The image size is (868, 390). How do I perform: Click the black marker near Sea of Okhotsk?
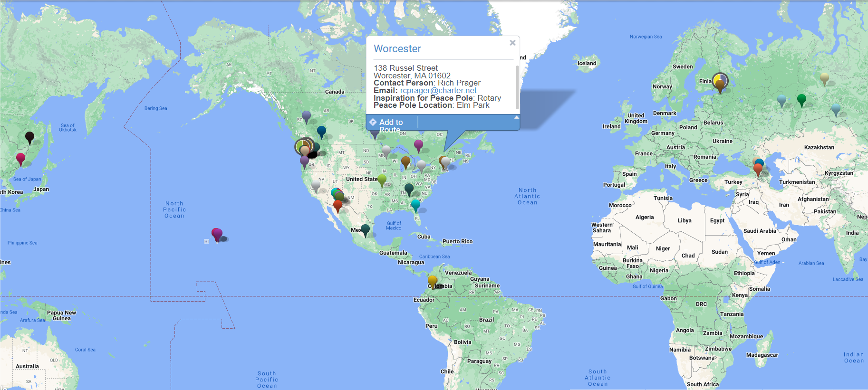coord(29,137)
